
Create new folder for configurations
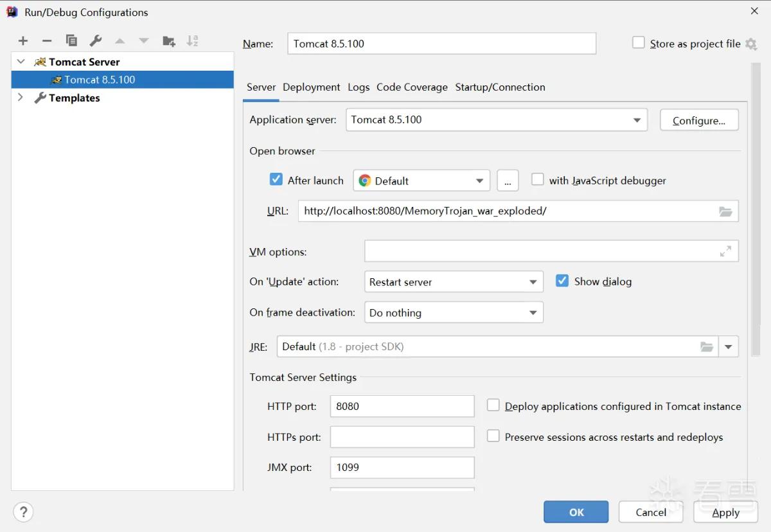pos(168,41)
